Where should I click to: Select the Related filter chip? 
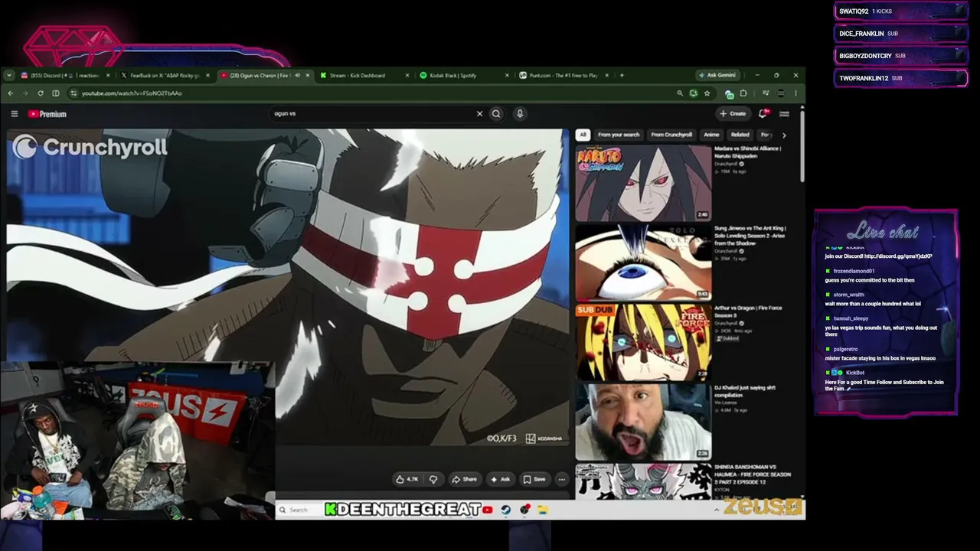[740, 135]
